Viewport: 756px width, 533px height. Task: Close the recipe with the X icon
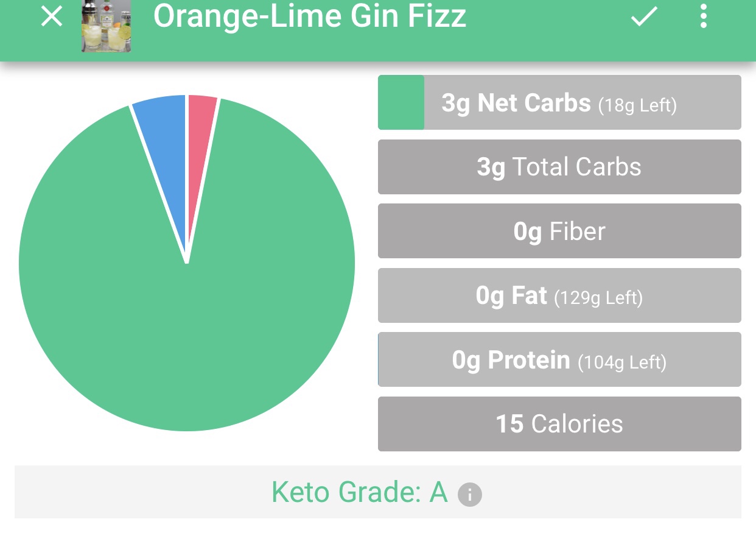tap(52, 17)
